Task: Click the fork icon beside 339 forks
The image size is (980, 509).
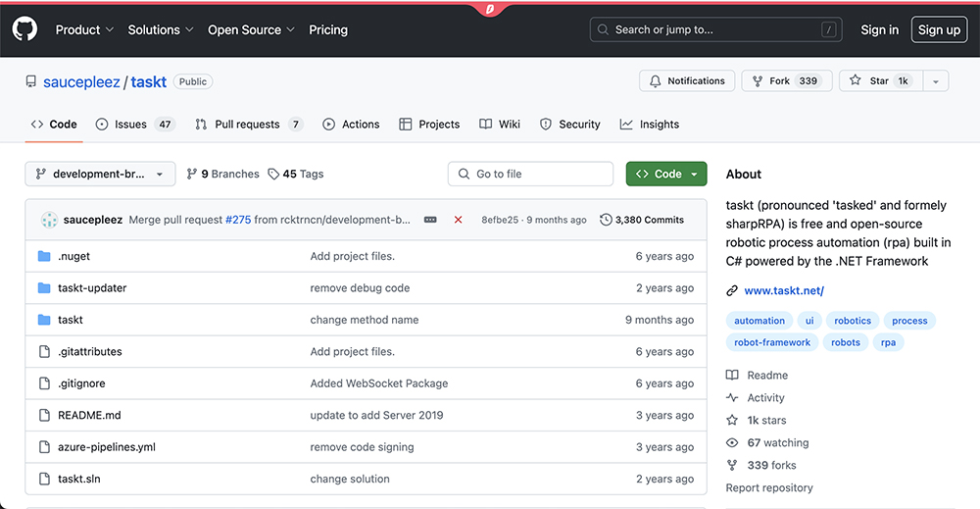Action: (x=732, y=465)
